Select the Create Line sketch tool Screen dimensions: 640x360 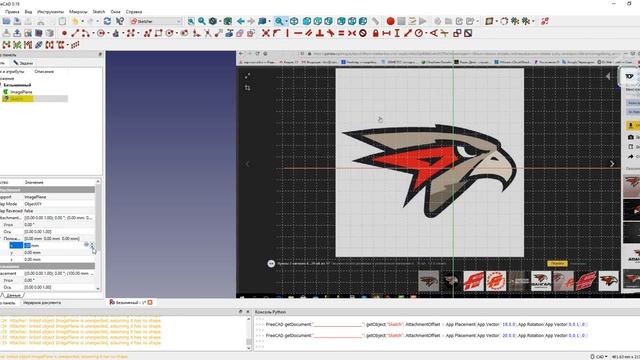pyautogui.click(x=75, y=33)
